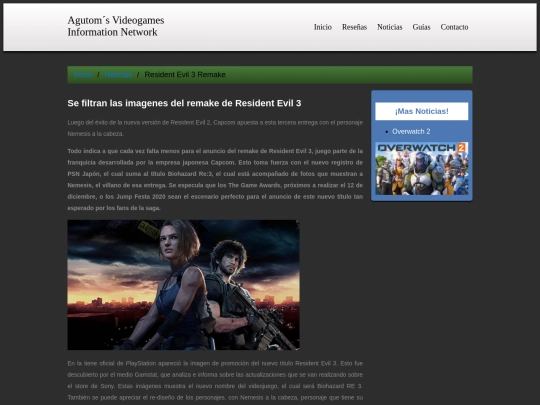The height and width of the screenshot is (405, 540).
Task: Click the Overwatch 2 banner thumbnail
Action: tap(422, 168)
